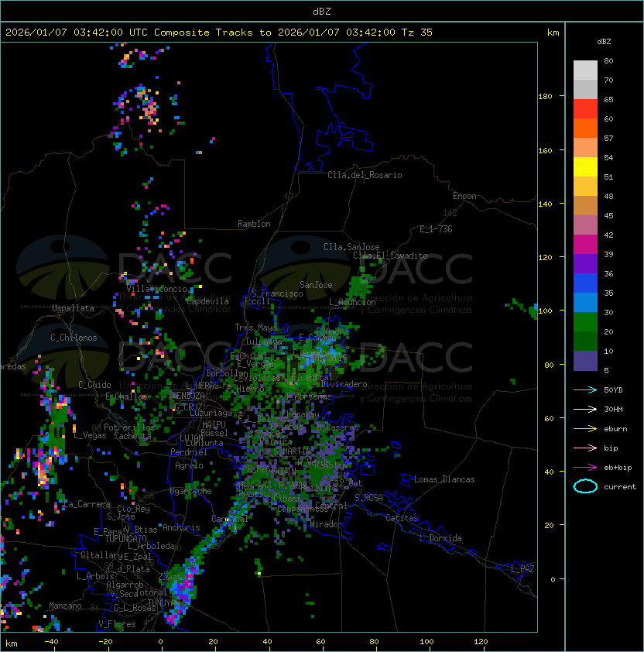
Task: Click the 'V_Flores' place label
Action: (x=117, y=624)
